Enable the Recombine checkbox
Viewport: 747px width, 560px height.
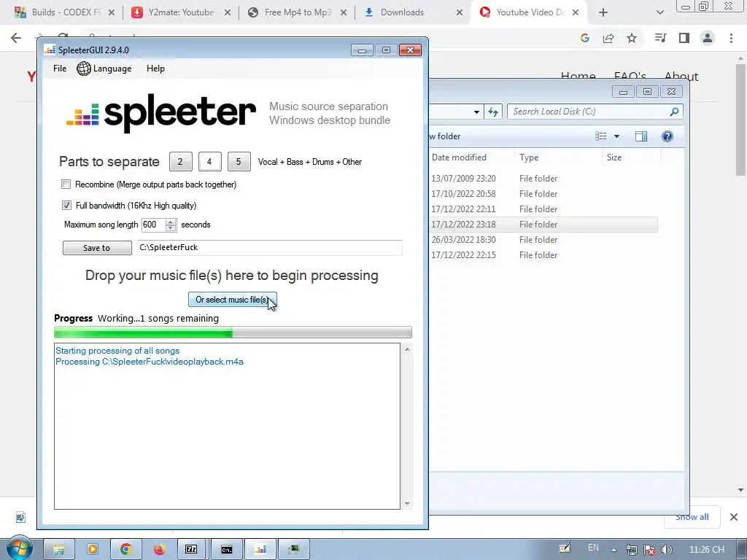[x=66, y=184]
